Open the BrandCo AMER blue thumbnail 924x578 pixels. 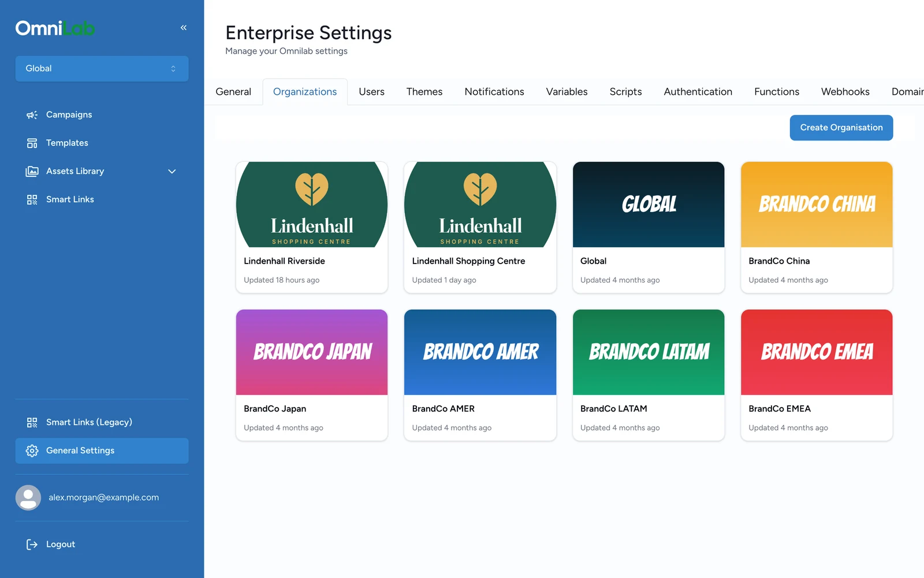(480, 353)
